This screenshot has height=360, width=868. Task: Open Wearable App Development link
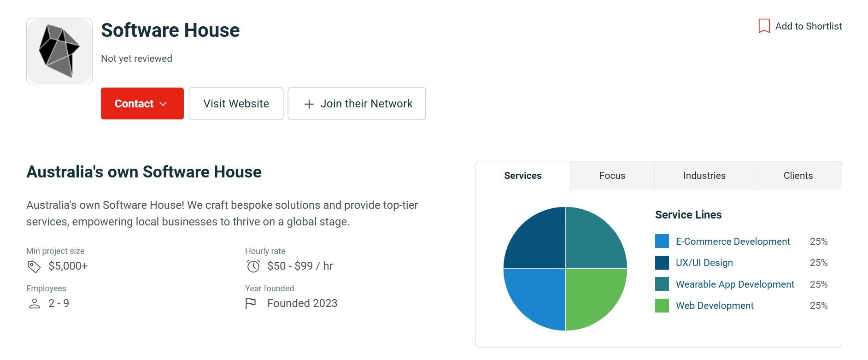(x=735, y=284)
